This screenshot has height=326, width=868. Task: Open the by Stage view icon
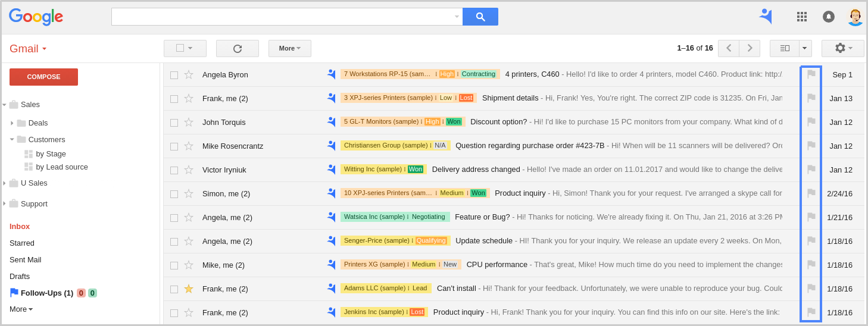(29, 154)
